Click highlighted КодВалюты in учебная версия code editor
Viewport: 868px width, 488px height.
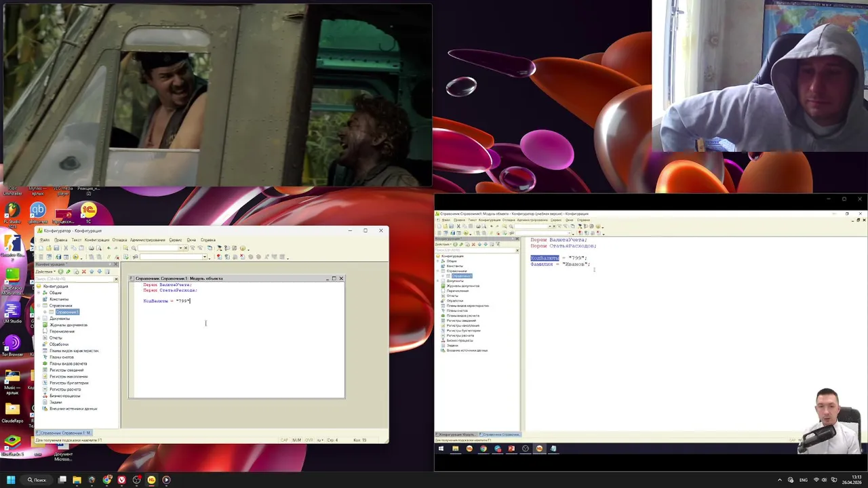tap(545, 258)
